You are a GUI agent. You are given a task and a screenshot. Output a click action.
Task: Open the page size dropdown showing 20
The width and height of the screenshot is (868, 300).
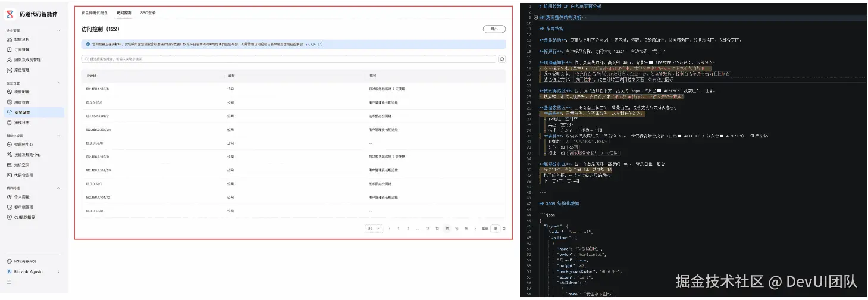(x=374, y=228)
